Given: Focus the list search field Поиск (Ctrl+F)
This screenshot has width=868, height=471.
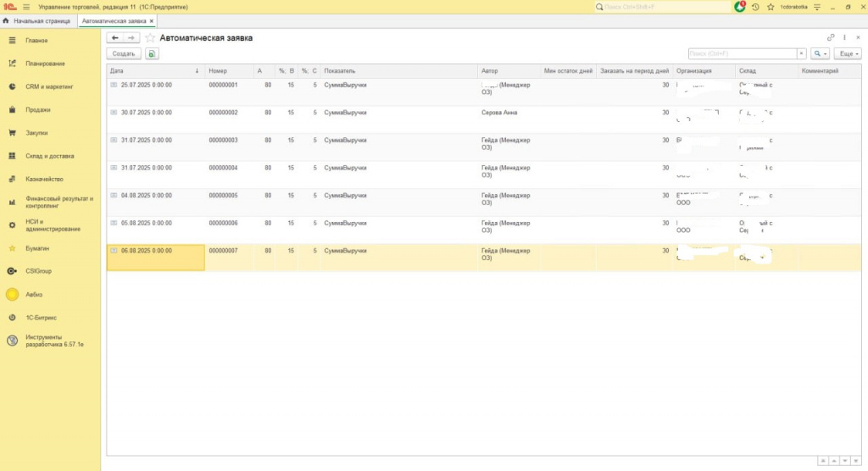Looking at the screenshot, I should 743,53.
